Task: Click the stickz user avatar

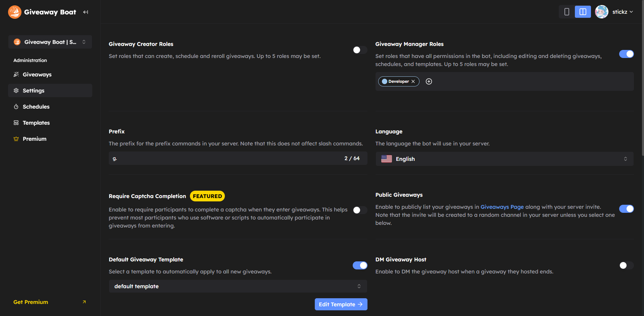Action: click(602, 12)
